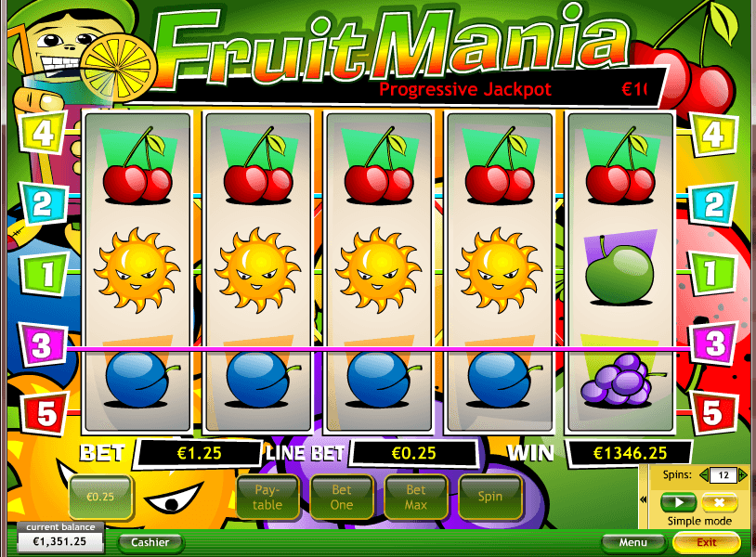756x557 pixels.
Task: Select the right payline 5 red marker
Action: [x=713, y=413]
